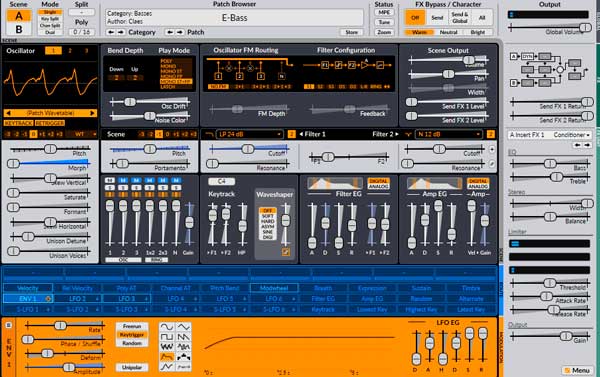Click the Tune status button
Screen dimensions: 600x377
(384, 23)
